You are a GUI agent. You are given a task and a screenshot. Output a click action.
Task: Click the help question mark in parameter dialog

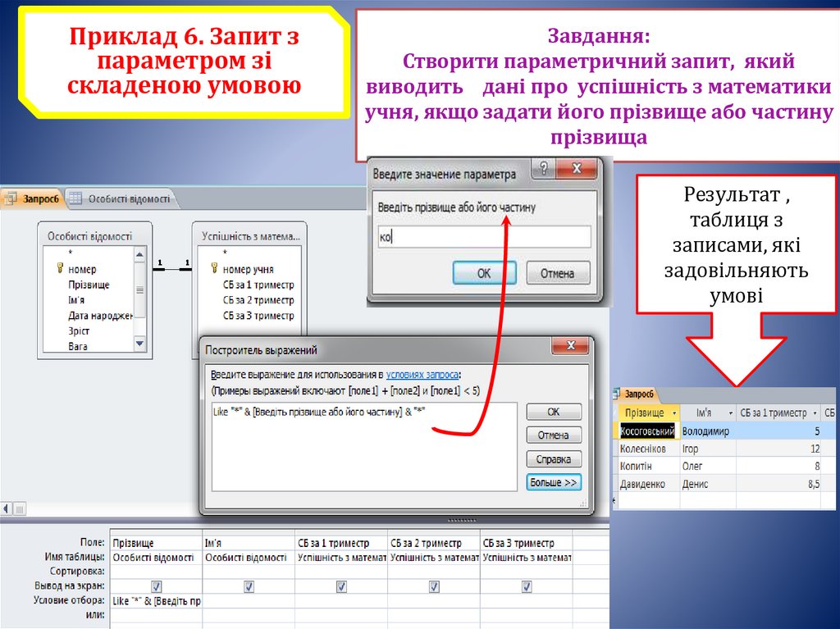[544, 169]
